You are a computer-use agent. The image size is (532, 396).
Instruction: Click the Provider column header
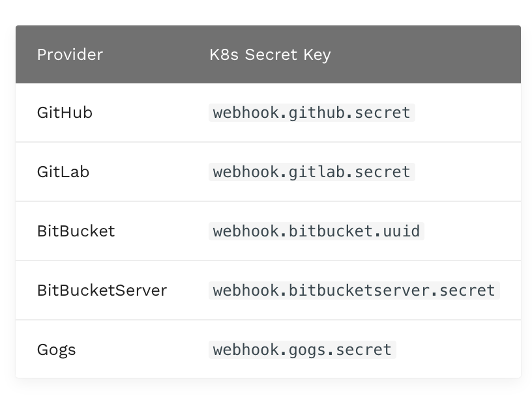pos(70,55)
